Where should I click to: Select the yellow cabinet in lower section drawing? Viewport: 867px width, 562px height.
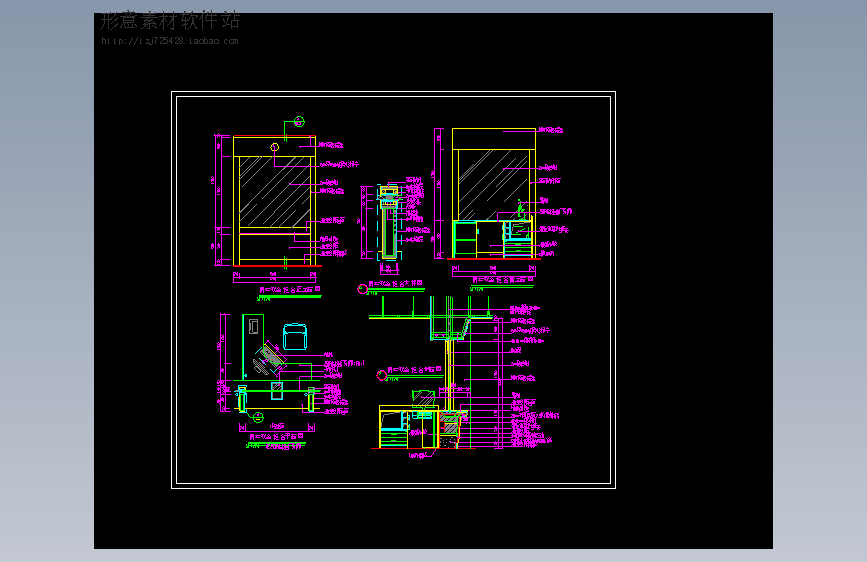coord(409,427)
